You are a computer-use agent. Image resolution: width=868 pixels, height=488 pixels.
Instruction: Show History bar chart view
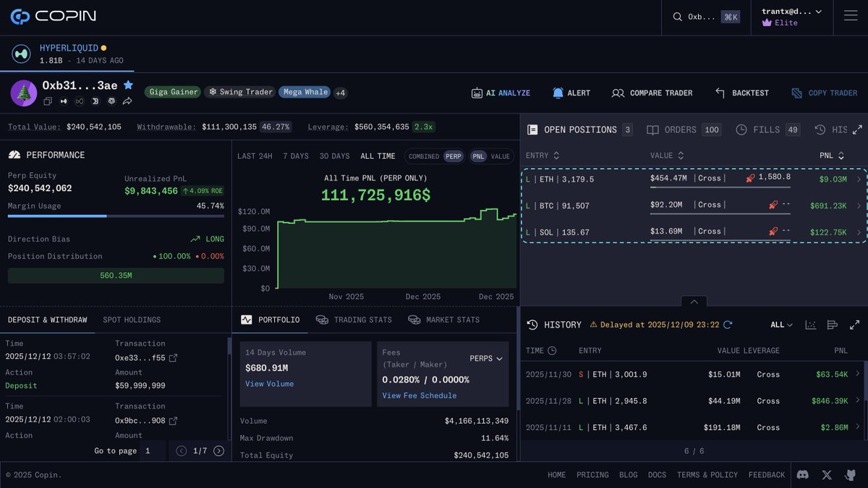click(832, 325)
